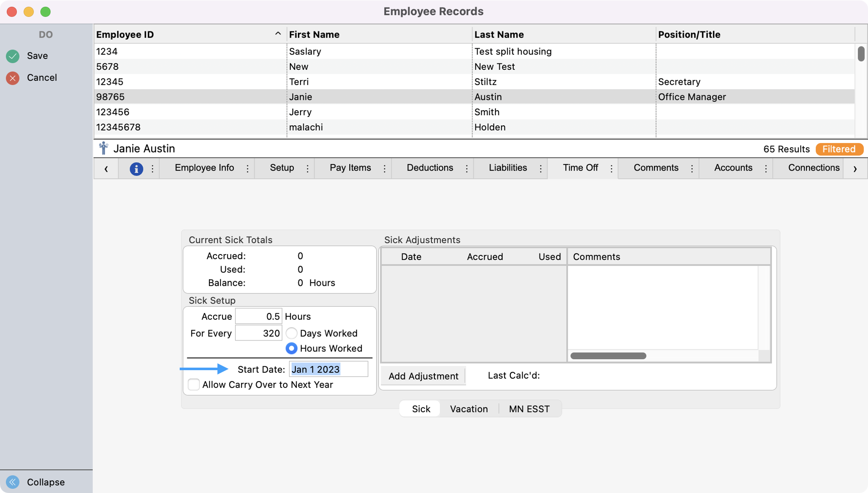Viewport: 868px width, 493px height.
Task: Click the red Cancel X icon
Action: coord(13,78)
